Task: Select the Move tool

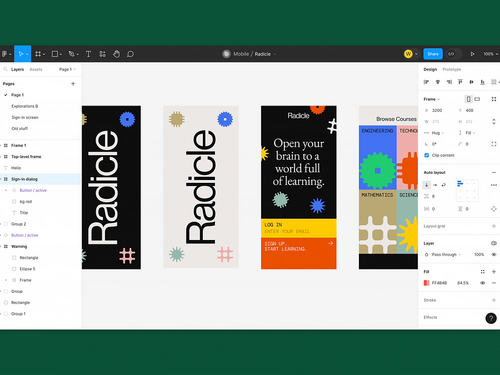Action: tap(21, 54)
